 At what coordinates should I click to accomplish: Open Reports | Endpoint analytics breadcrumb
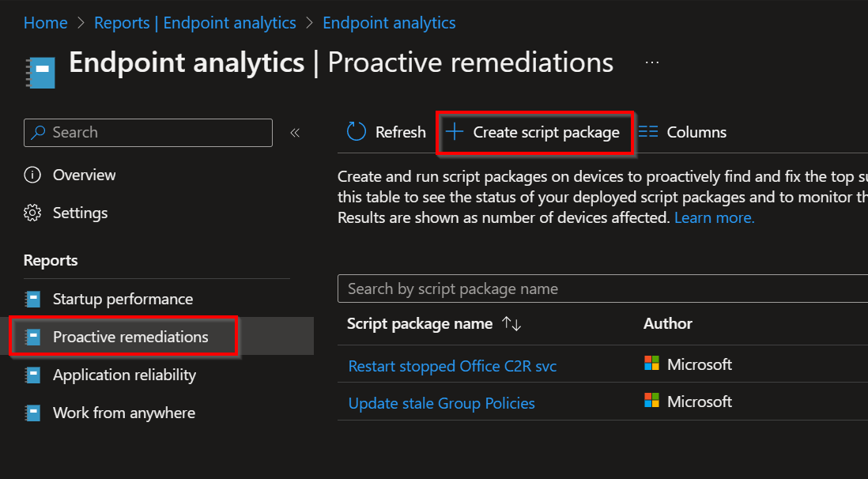(x=194, y=23)
